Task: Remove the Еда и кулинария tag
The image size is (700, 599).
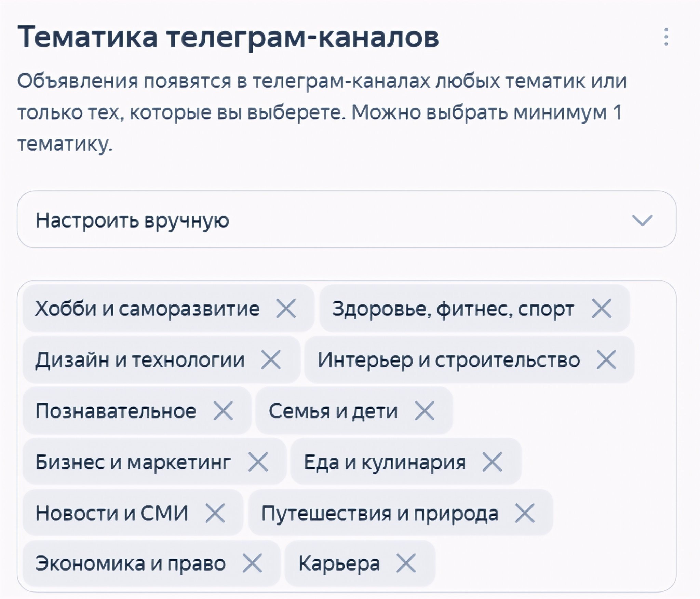Action: (492, 462)
